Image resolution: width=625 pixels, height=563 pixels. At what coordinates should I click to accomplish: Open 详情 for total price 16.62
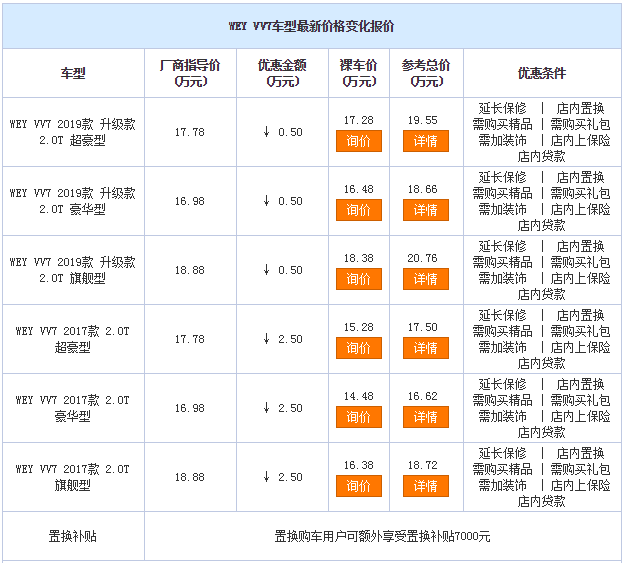426,417
